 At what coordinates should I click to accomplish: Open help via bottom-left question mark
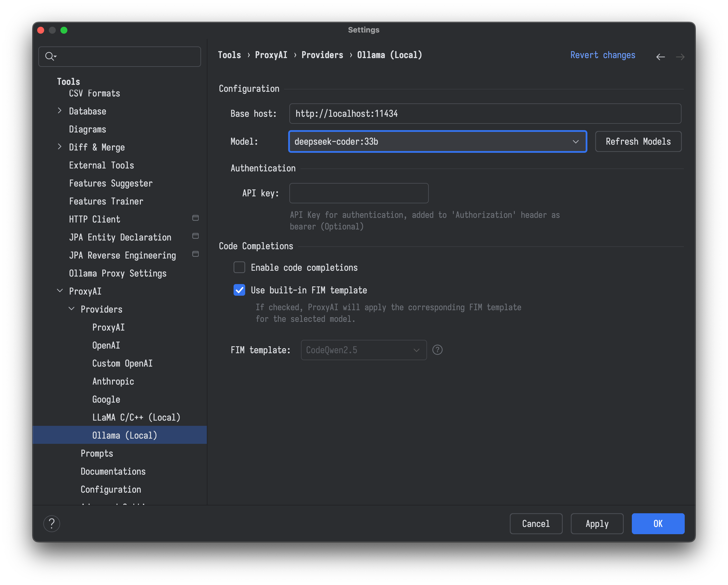[52, 523]
